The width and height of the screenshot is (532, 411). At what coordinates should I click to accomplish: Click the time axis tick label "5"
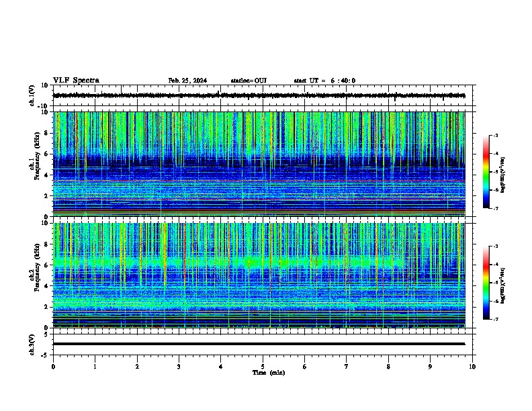(x=263, y=367)
